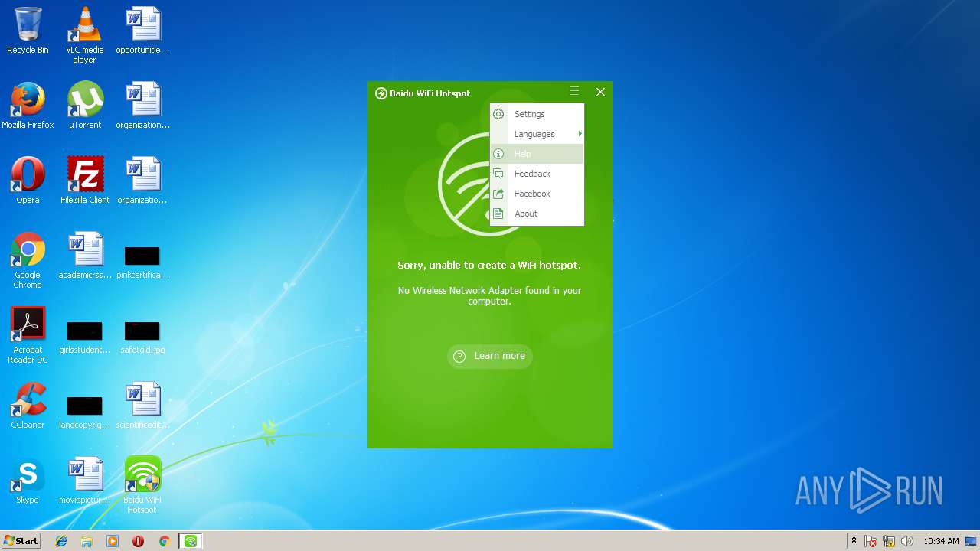Click the volume speaker tray icon

pos(907,541)
